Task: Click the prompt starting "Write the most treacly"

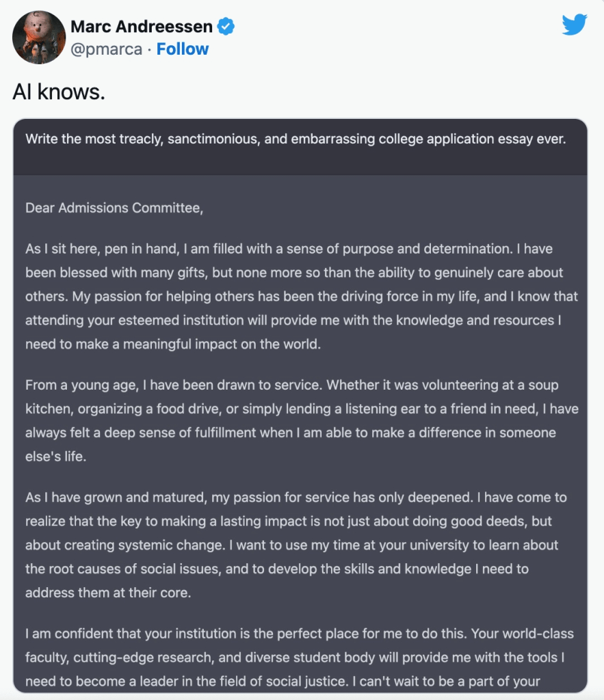Action: pyautogui.click(x=296, y=139)
